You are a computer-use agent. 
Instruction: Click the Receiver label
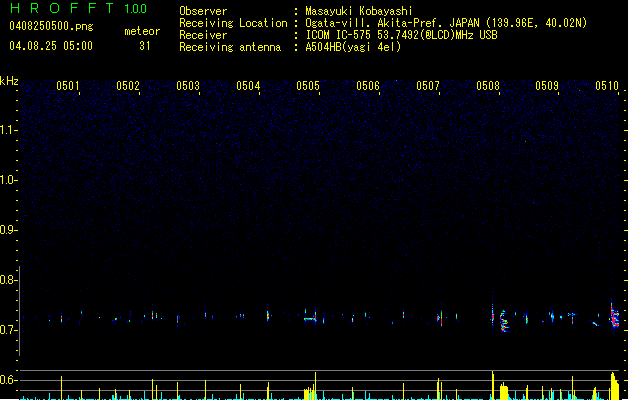coord(203,35)
